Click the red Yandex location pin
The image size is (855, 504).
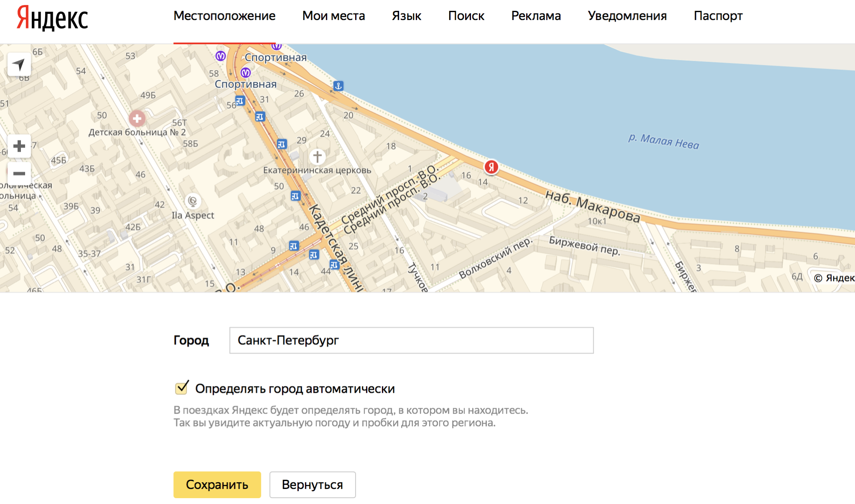(x=491, y=167)
